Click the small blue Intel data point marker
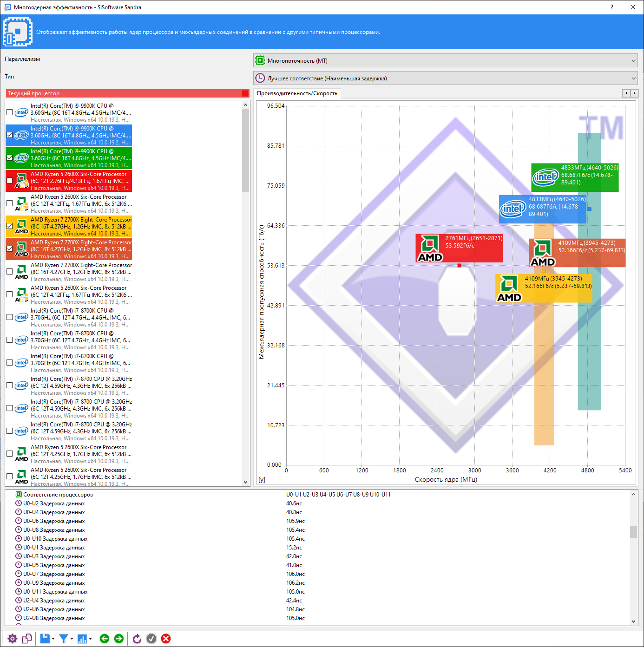The height and width of the screenshot is (647, 644). [x=589, y=209]
